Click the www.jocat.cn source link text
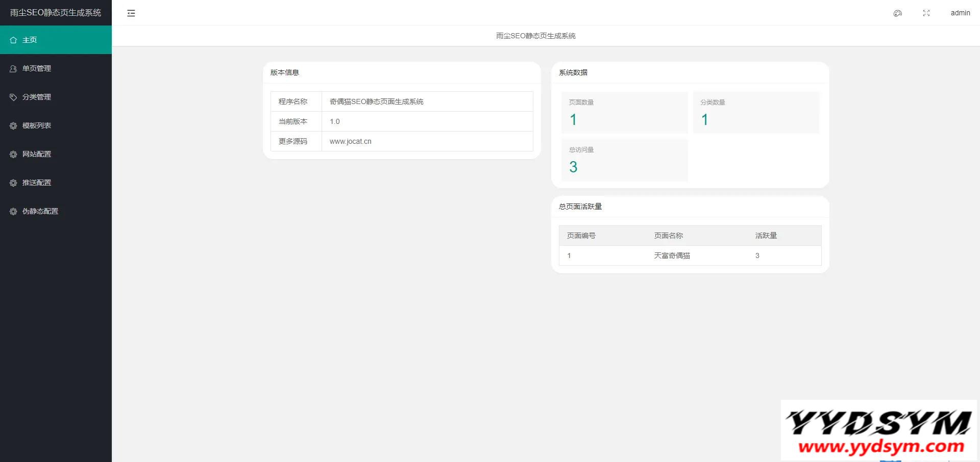980x462 pixels. (x=350, y=141)
